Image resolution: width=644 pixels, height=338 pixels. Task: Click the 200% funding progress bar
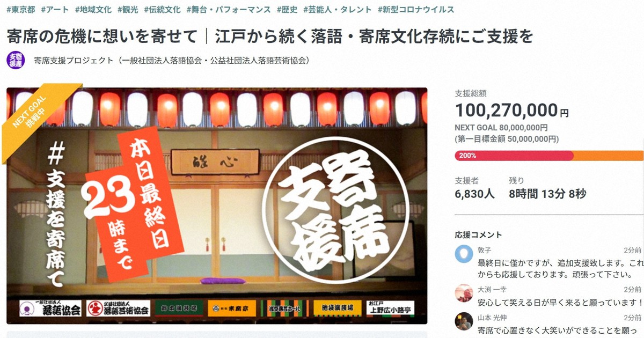click(x=549, y=156)
